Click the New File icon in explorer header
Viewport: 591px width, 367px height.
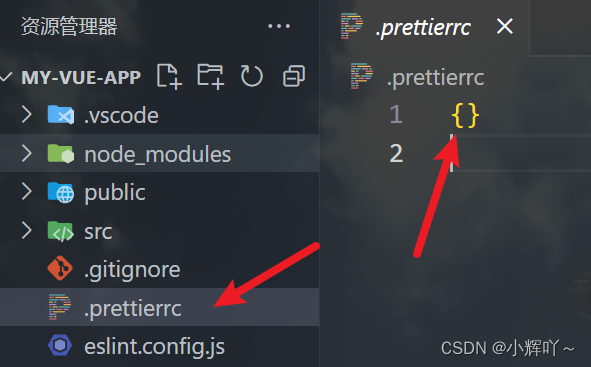[x=169, y=77]
